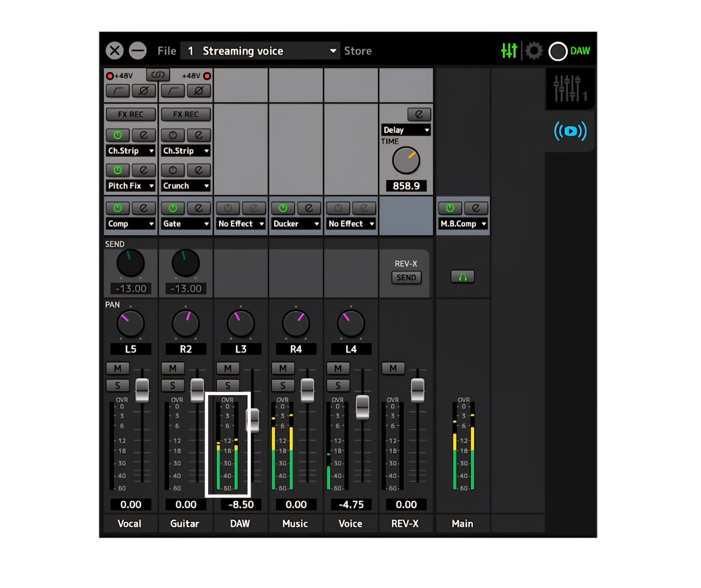Click the Voice channel fader handle
Image resolution: width=701 pixels, height=588 pixels.
click(362, 407)
